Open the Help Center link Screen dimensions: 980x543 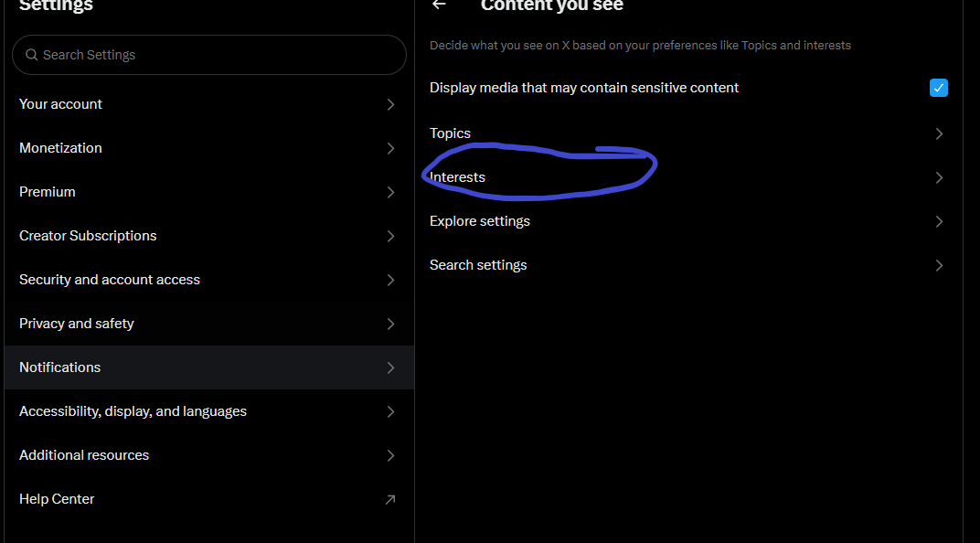[208, 499]
